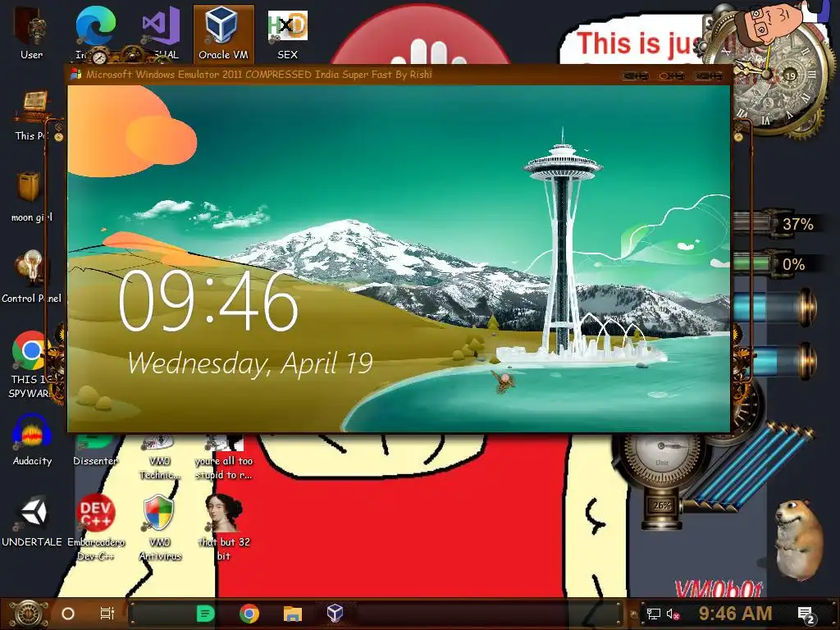840x630 pixels.
Task: Open notification center with 2 notifications
Action: (806, 614)
